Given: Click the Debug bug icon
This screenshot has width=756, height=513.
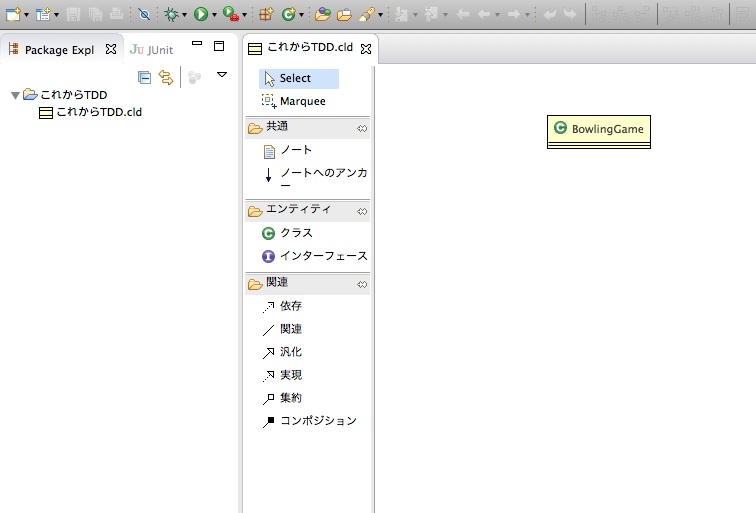Looking at the screenshot, I should coord(171,14).
